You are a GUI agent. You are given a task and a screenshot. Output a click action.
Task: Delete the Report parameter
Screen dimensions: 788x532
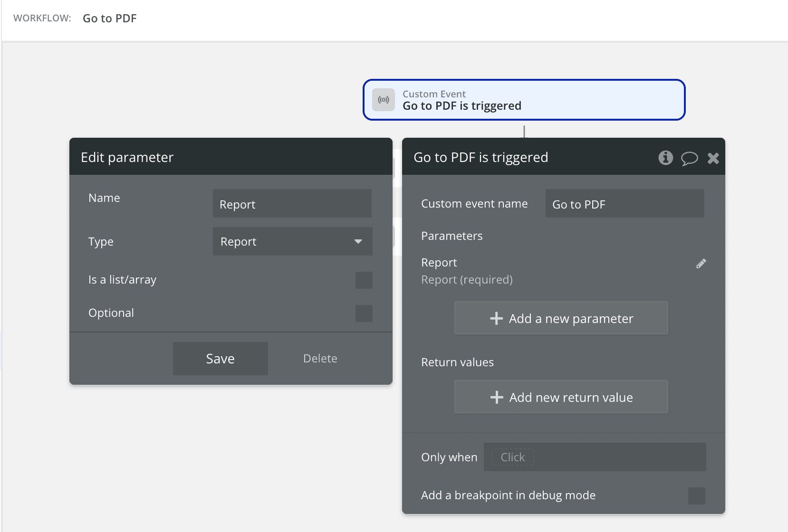[x=320, y=359]
